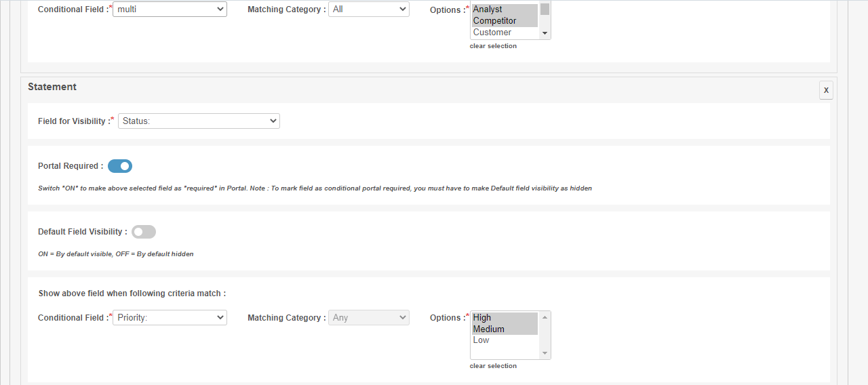Remove the Statement block with the x button
This screenshot has height=385, width=868.
[825, 90]
